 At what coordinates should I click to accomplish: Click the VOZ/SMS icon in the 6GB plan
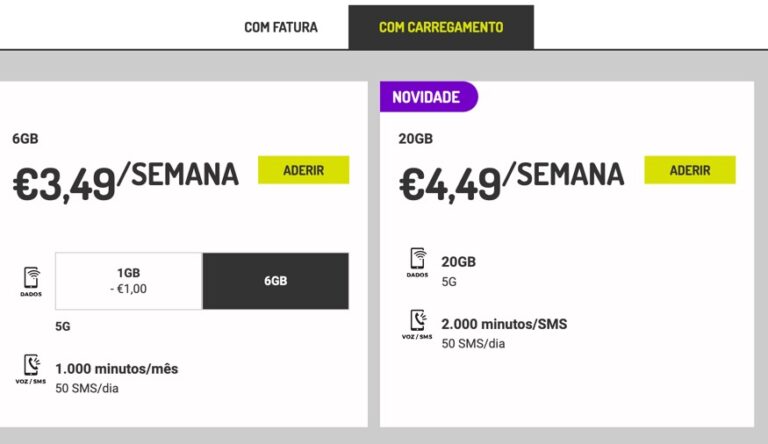click(32, 368)
